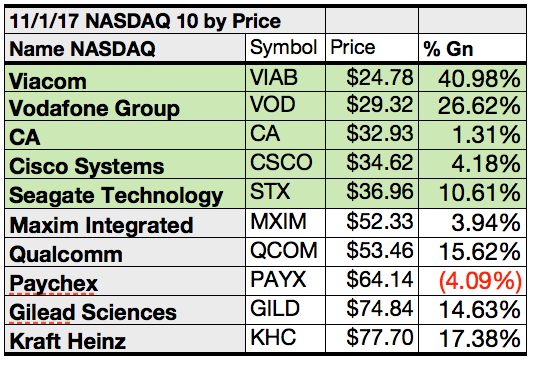
Task: Click the % Gn column header
Action: pos(473,47)
